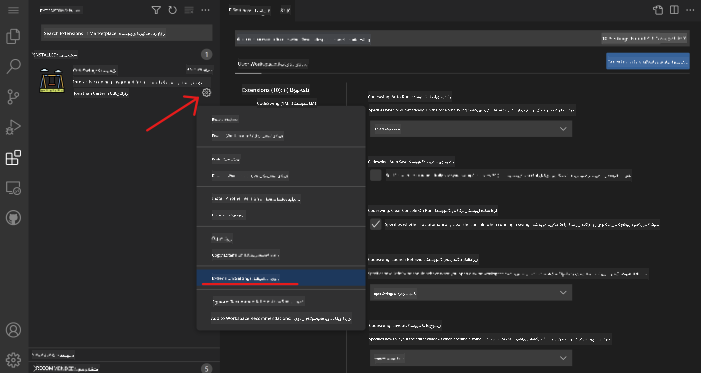Image resolution: width=701 pixels, height=373 pixels.
Task: Enable the unchecked settings checkbox
Action: pyautogui.click(x=376, y=175)
